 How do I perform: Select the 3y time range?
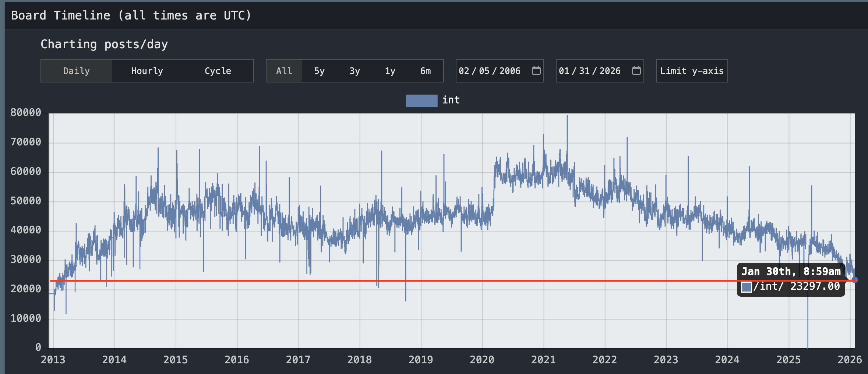click(354, 71)
